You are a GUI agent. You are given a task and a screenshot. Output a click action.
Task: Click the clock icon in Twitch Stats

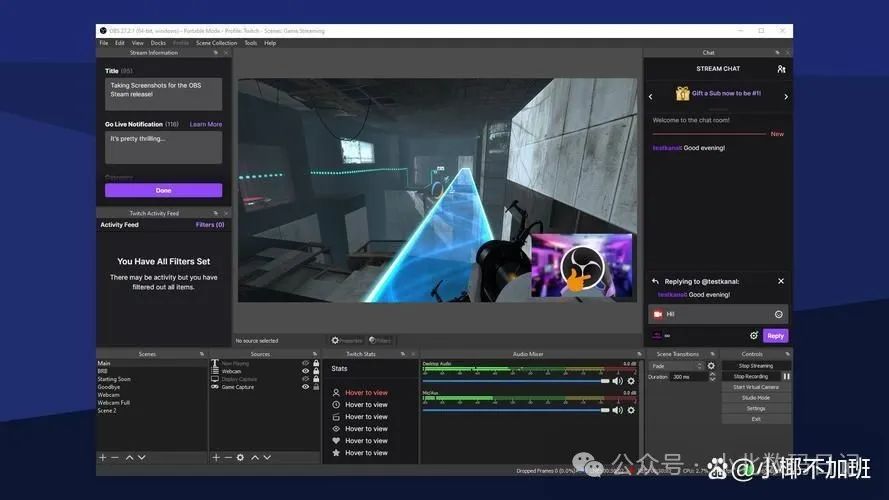pyautogui.click(x=336, y=405)
